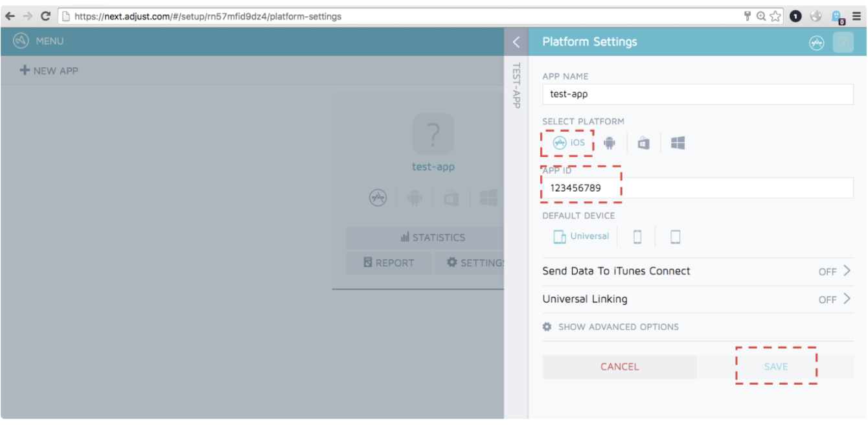Click the App Store icon in panel header
The width and height of the screenshot is (868, 425).
click(816, 43)
